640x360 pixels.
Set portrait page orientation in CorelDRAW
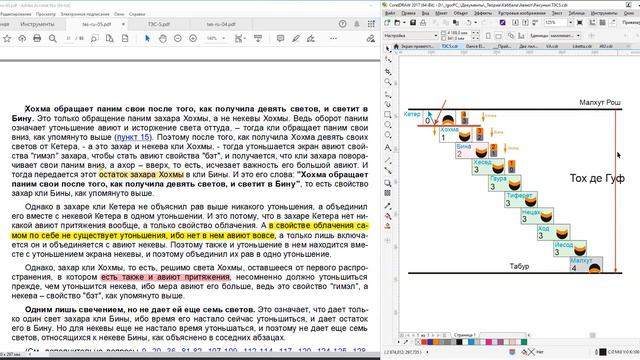(x=488, y=36)
